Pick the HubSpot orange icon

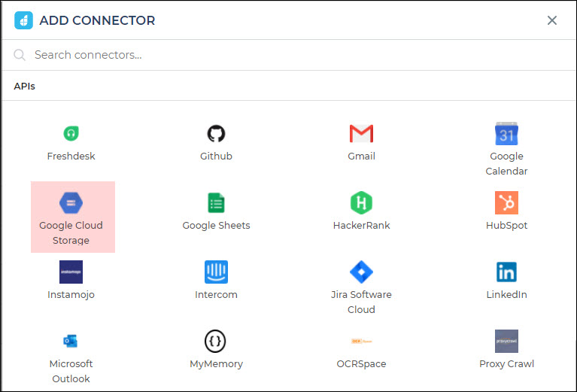(506, 203)
